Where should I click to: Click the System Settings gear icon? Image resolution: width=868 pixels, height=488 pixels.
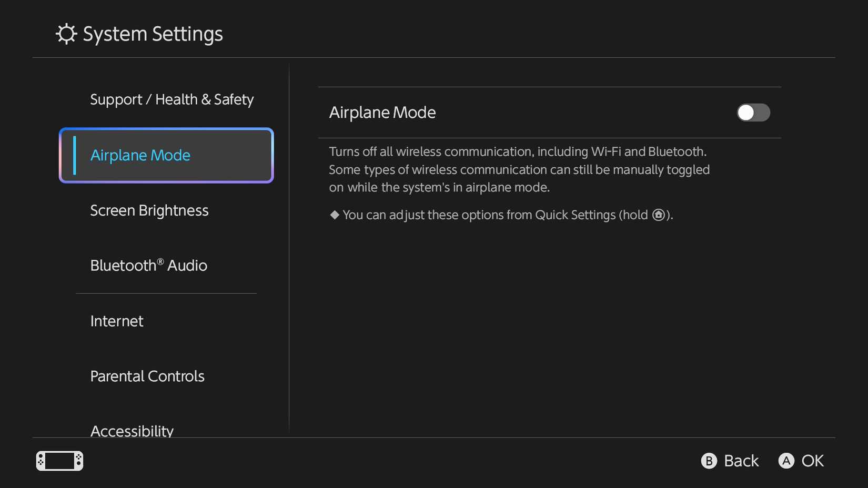pos(66,34)
